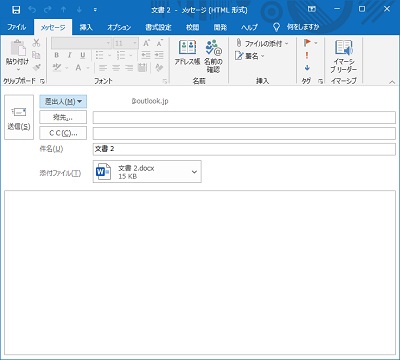Screen dimensions: 400x360
Task: Open the font color dropdown arrow
Action: [88, 68]
